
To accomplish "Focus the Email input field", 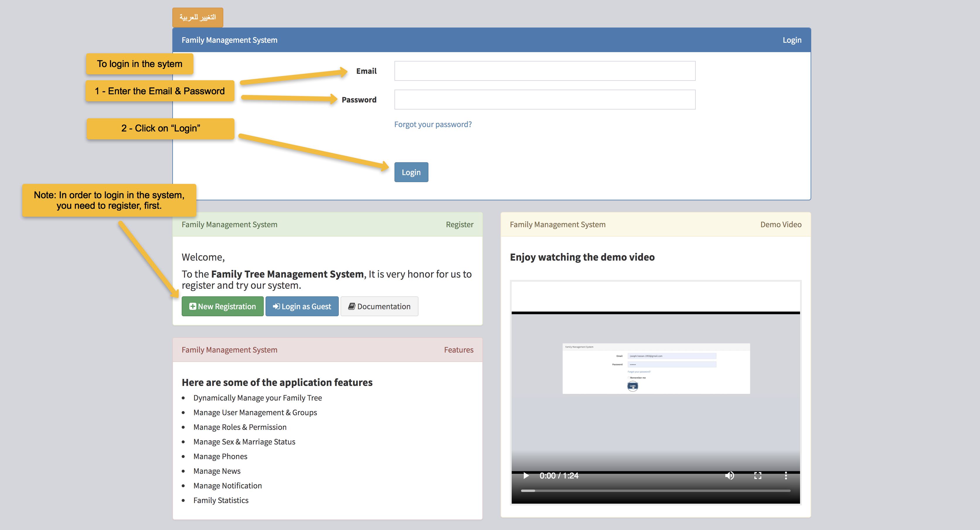I will pyautogui.click(x=545, y=71).
